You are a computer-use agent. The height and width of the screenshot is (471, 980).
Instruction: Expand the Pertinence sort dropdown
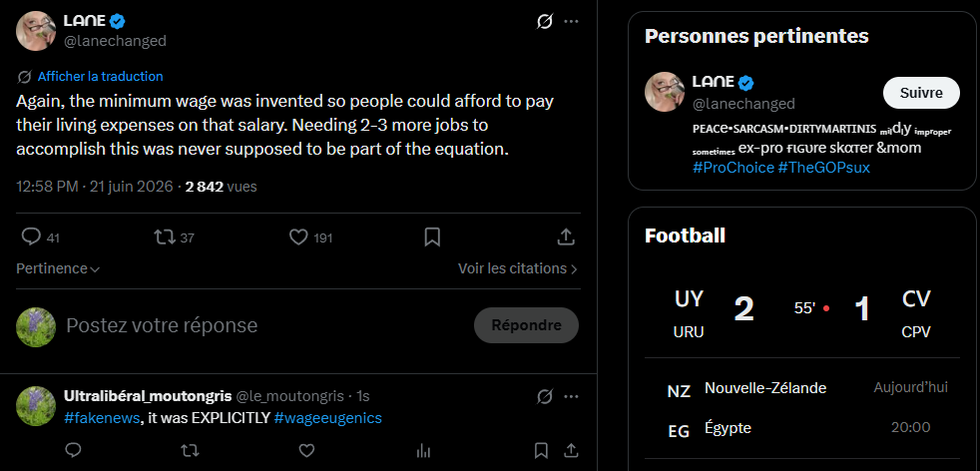[58, 268]
